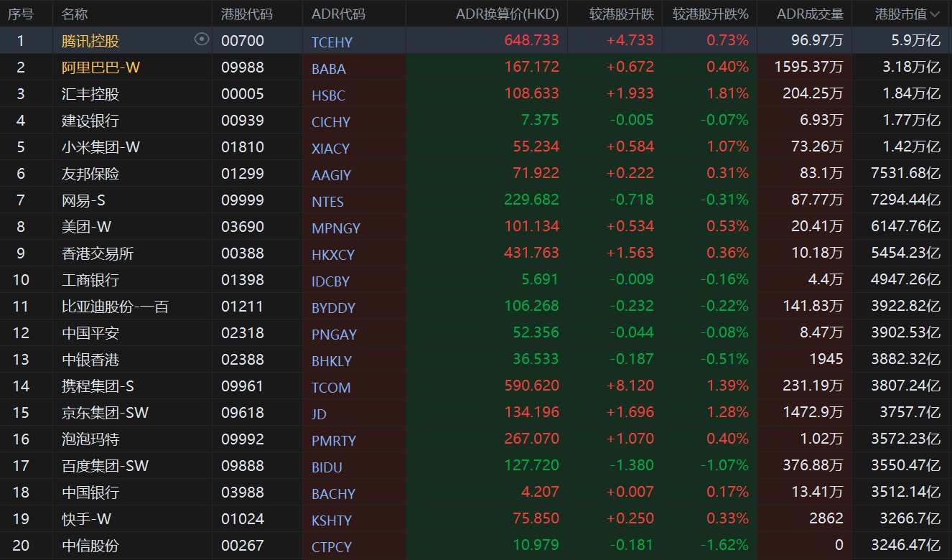This screenshot has width=952, height=560.
Task: Sort by ADR换算价(HKD) column header
Action: click(x=507, y=14)
